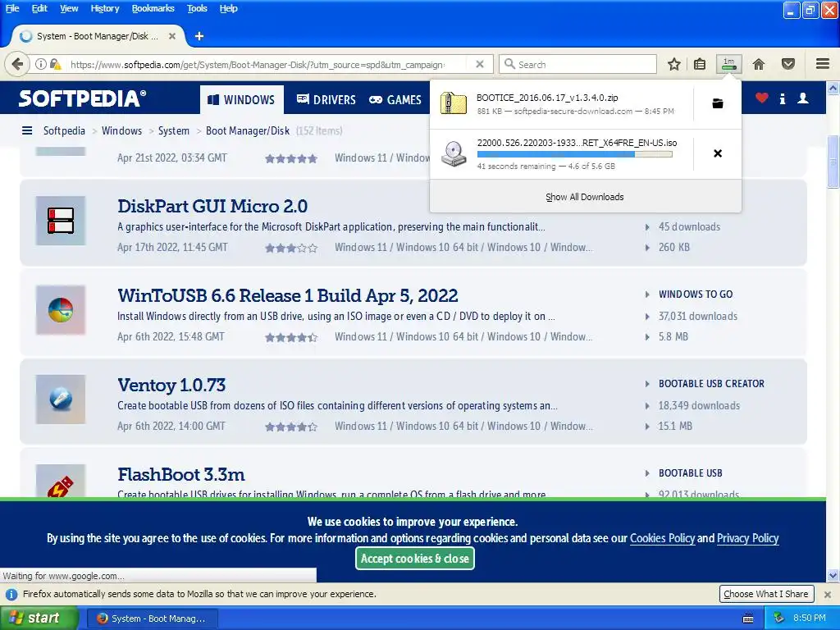Click WinToUSB star rating
This screenshot has height=630, width=840.
(291, 337)
